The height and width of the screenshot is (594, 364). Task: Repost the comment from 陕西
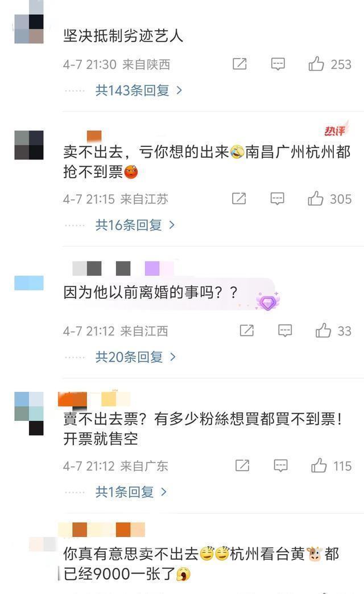pos(239,64)
